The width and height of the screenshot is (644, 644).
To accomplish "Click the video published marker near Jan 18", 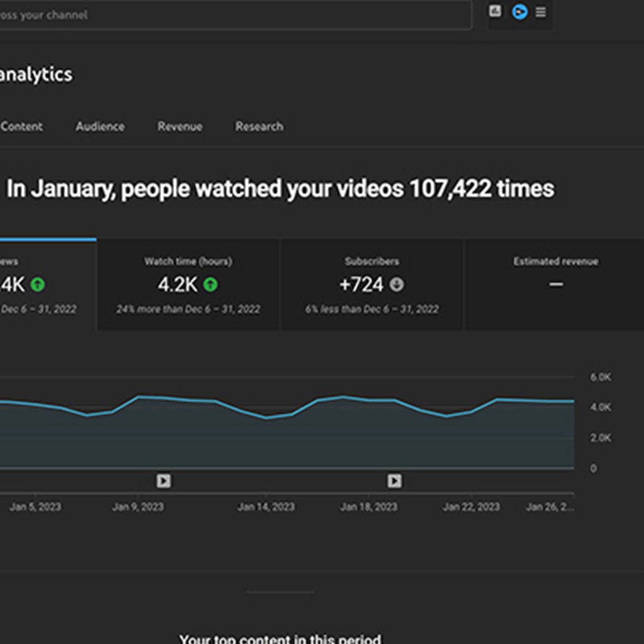I will coord(394,481).
